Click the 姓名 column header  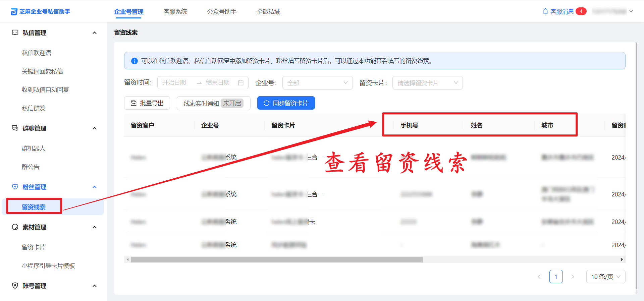click(477, 125)
